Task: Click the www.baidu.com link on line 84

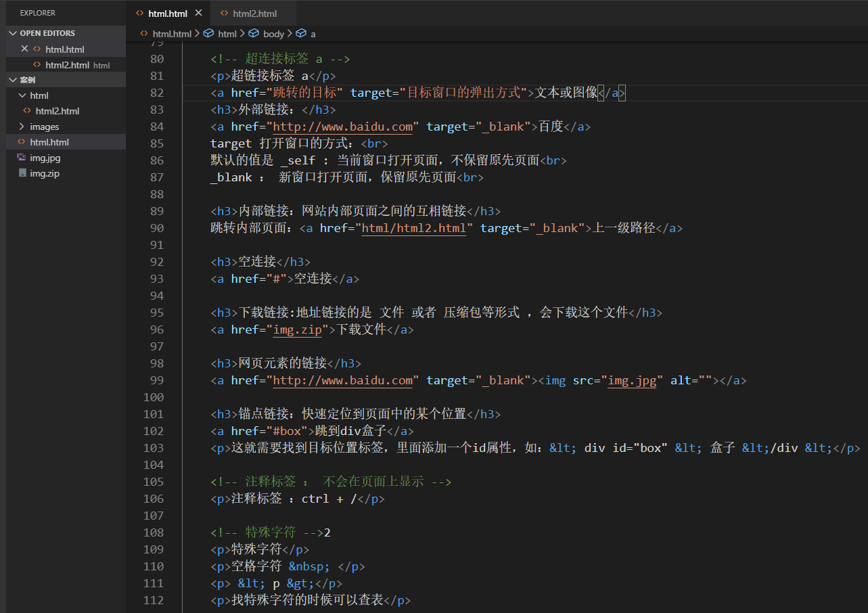Action: tap(342, 126)
